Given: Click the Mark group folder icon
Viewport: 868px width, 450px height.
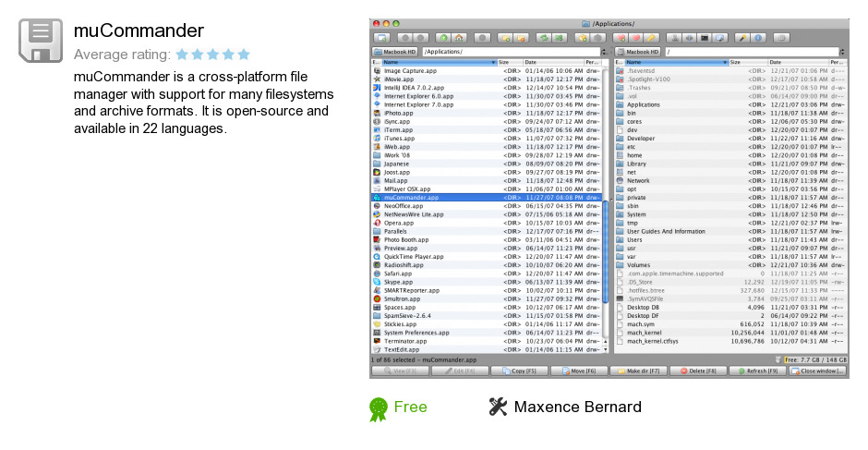Looking at the screenshot, I should tap(505, 38).
